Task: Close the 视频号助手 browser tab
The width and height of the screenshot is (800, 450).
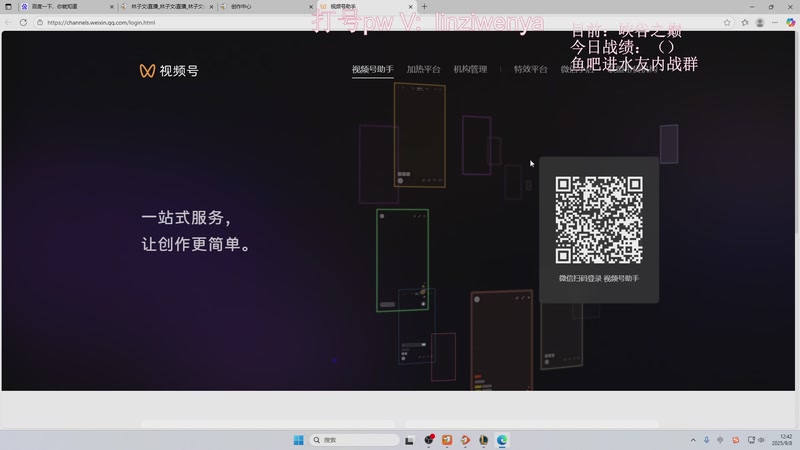Action: coord(410,7)
